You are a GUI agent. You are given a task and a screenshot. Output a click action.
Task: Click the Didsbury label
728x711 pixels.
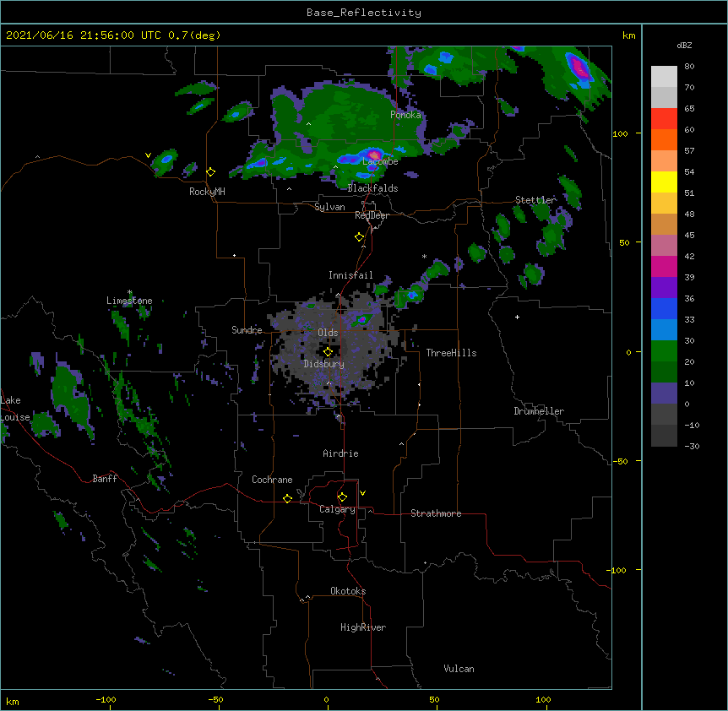324,364
